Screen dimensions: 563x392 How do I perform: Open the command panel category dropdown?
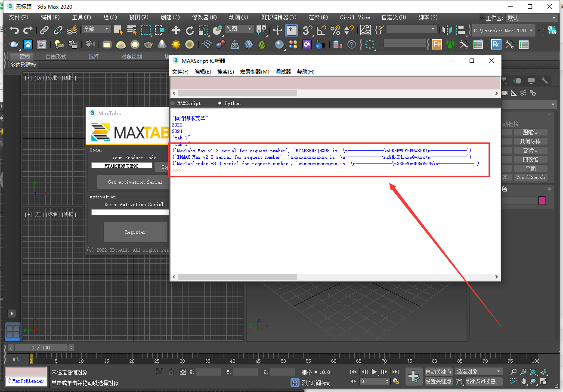click(529, 105)
